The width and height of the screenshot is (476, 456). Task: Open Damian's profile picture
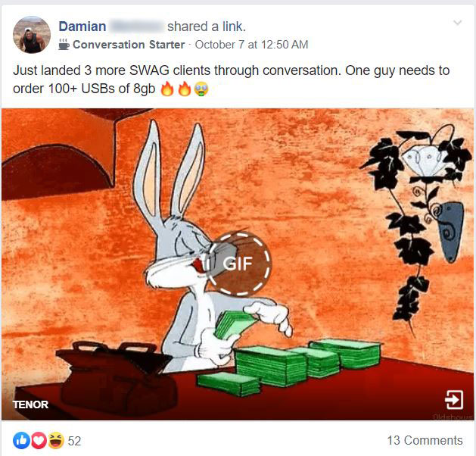tap(32, 35)
